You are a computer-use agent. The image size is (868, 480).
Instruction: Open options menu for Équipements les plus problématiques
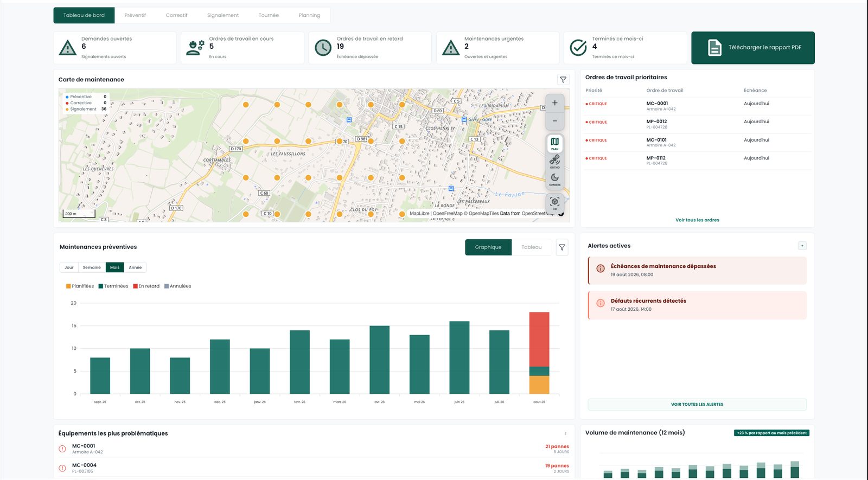coord(565,433)
